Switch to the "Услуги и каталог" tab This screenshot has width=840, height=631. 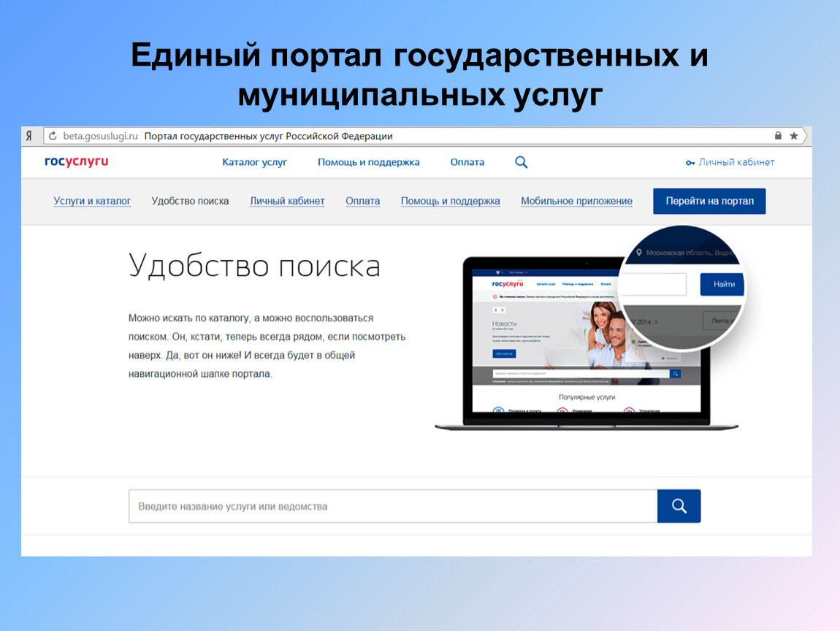[x=92, y=201]
